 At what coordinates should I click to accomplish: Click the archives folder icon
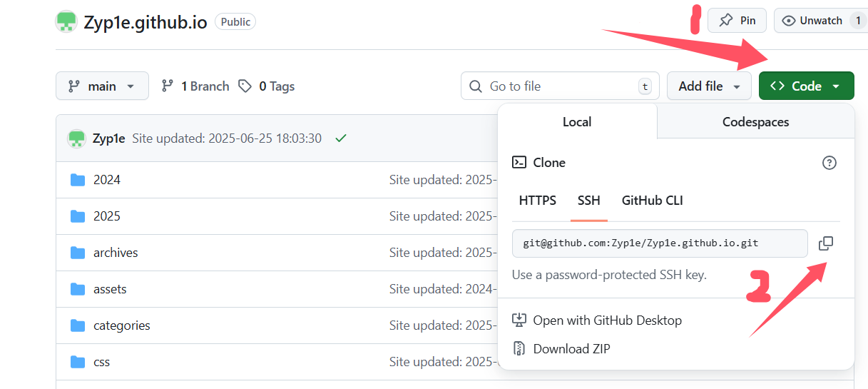[x=78, y=253]
